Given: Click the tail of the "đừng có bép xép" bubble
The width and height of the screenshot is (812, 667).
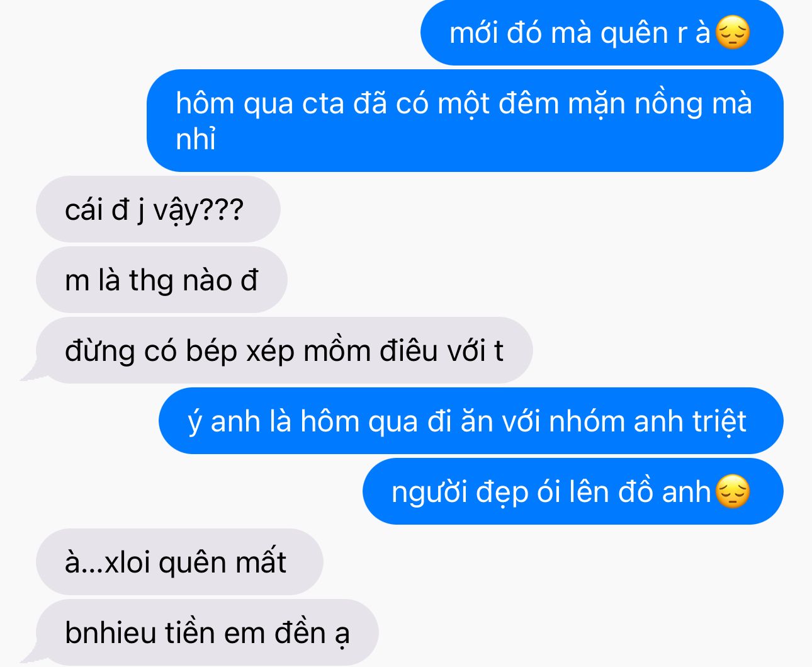Looking at the screenshot, I should (30, 373).
